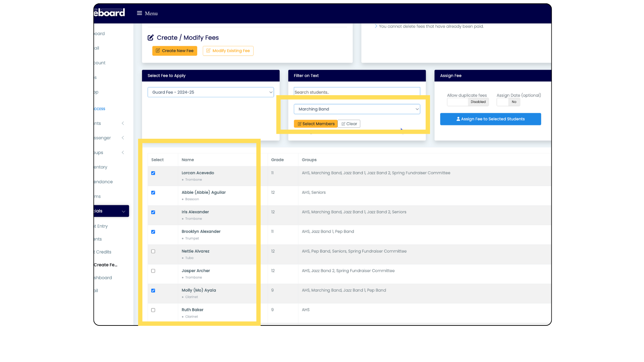
Task: Open the Marching Band group dropdown
Action: (357, 109)
